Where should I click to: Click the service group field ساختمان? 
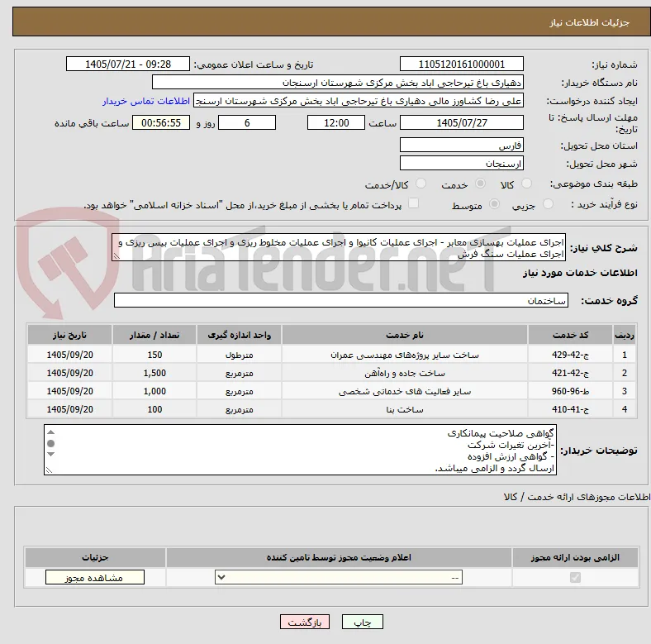pos(341,300)
